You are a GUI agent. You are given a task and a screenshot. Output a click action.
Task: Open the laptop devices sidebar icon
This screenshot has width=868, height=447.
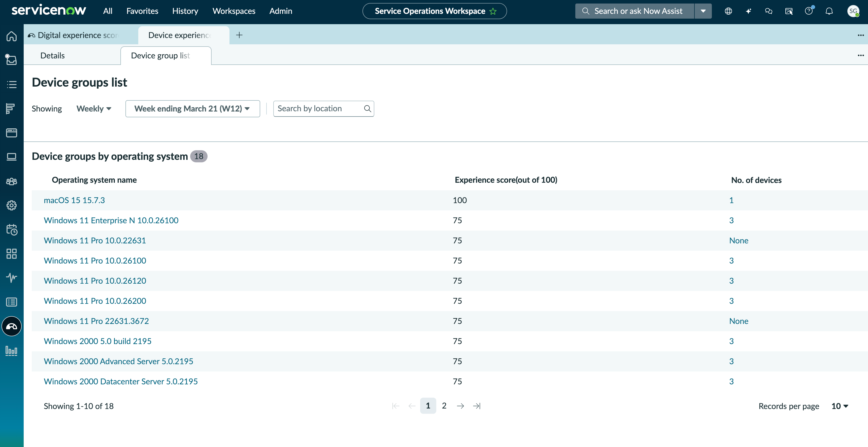pos(11,157)
